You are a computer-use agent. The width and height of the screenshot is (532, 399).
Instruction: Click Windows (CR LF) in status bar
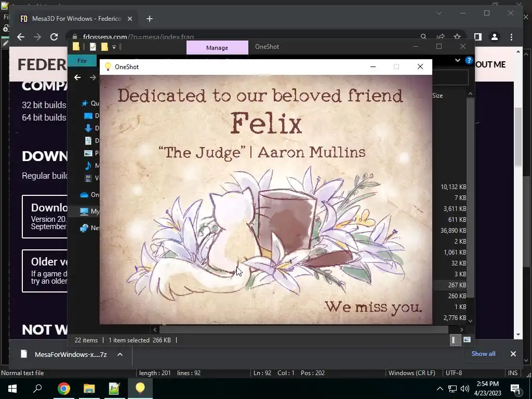point(411,373)
